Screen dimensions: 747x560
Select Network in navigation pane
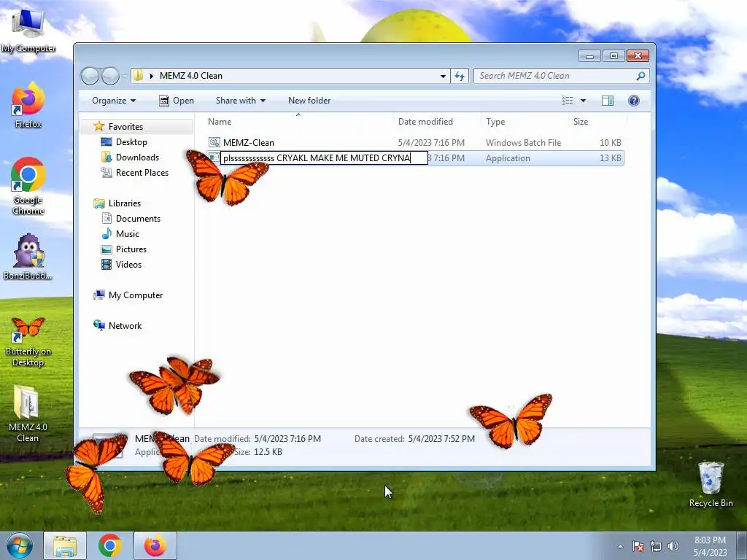(x=125, y=326)
